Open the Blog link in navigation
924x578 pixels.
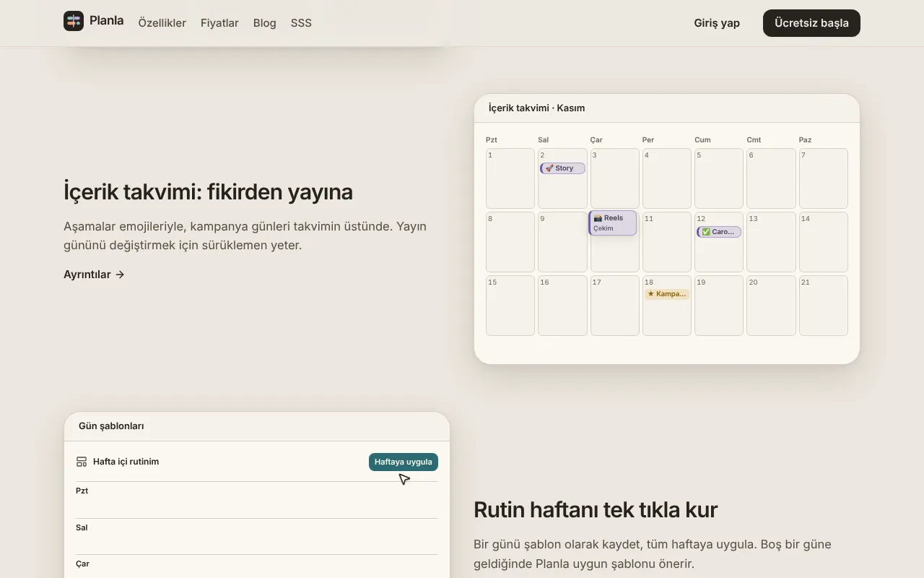(265, 23)
